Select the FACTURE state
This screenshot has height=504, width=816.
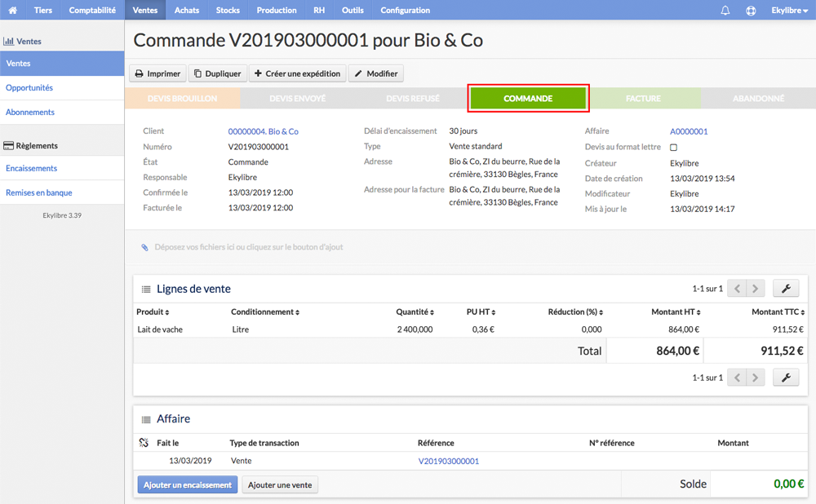coord(643,99)
